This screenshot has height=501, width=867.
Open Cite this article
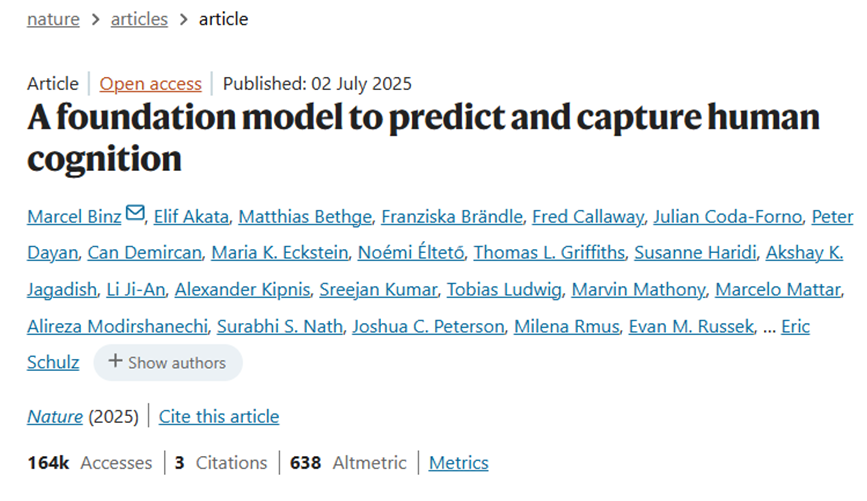[219, 416]
